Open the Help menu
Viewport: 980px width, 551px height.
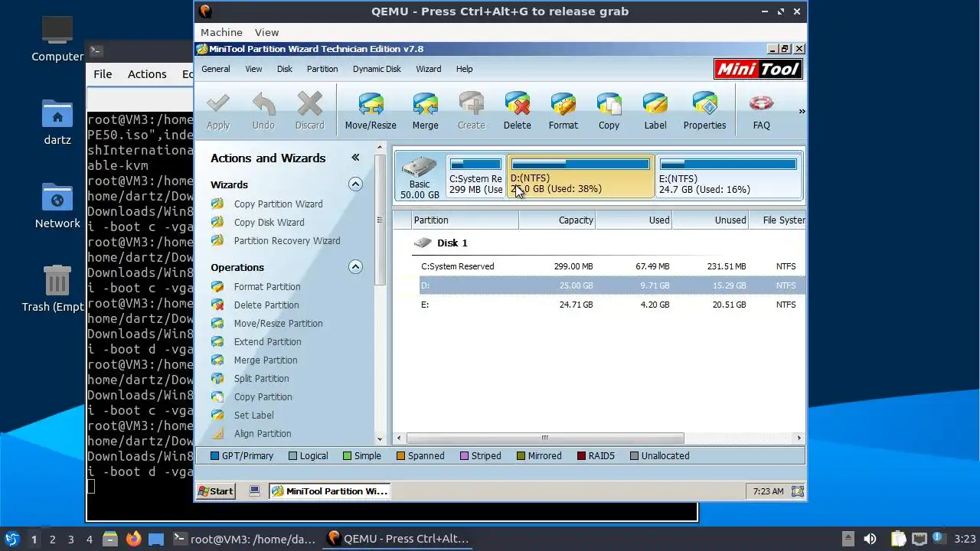point(464,69)
